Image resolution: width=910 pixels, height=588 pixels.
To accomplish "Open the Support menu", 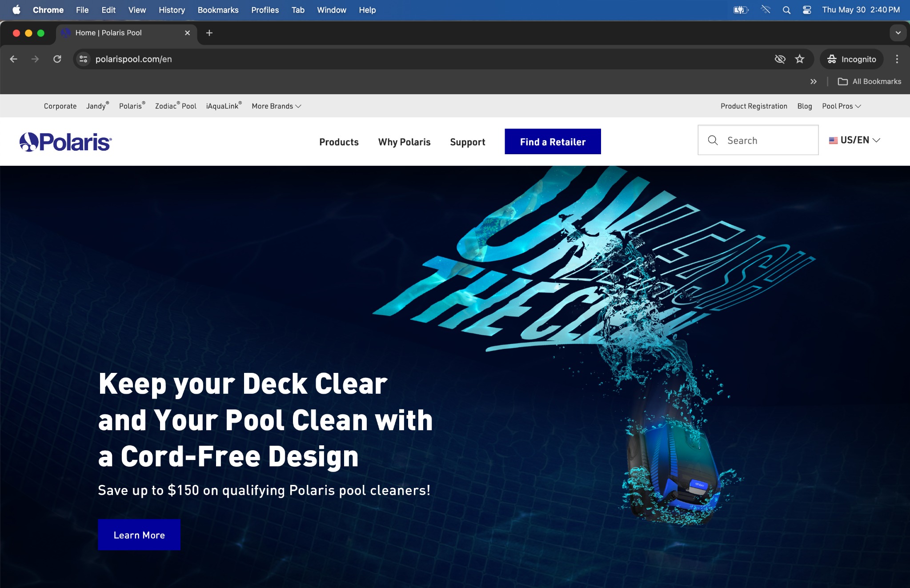I will point(467,142).
